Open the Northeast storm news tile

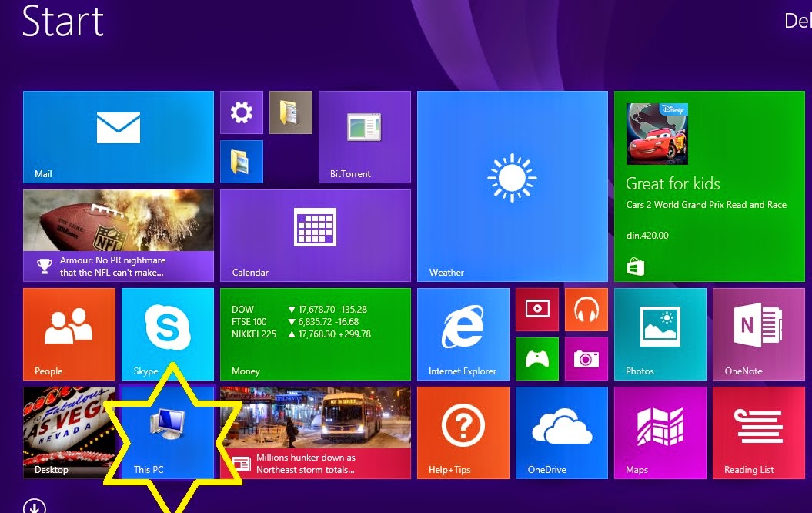click(x=315, y=433)
